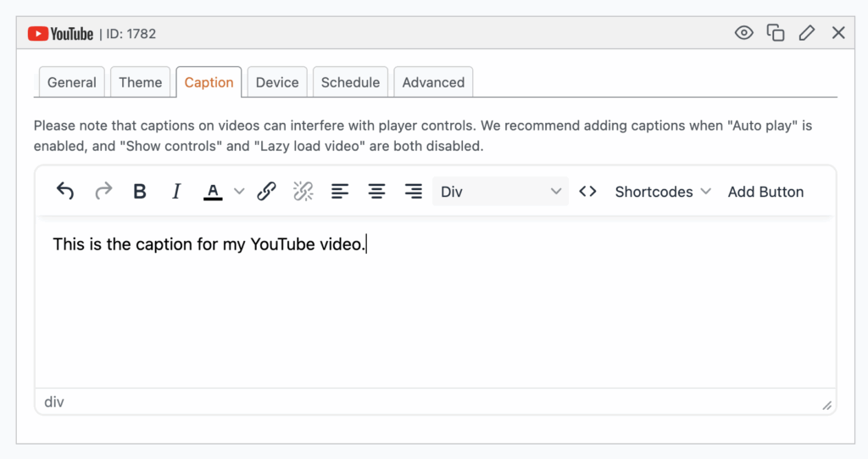Switch to the Theme tab
Image resolution: width=868 pixels, height=459 pixels.
pyautogui.click(x=140, y=82)
